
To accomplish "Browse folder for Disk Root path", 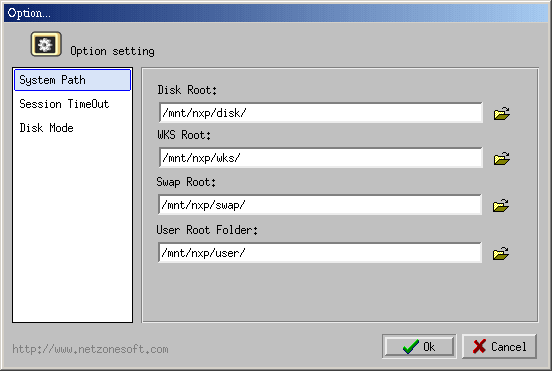I will coord(501,113).
